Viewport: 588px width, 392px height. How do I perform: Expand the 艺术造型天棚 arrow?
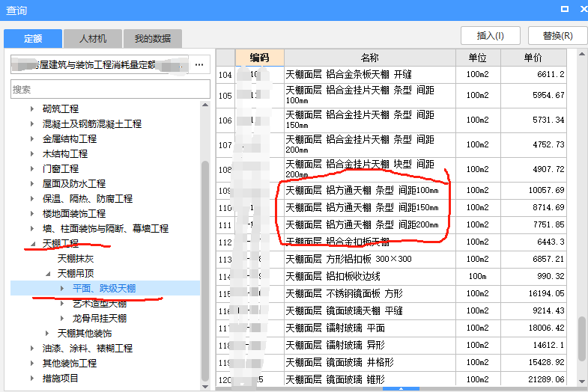(62, 304)
